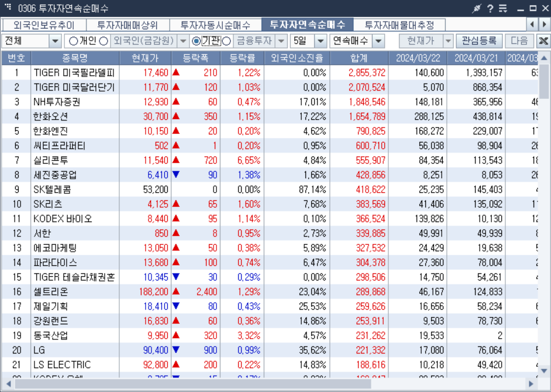Select the LS ELECTRIC row
Viewport: 551px width, 392px height.
[x=270, y=365]
